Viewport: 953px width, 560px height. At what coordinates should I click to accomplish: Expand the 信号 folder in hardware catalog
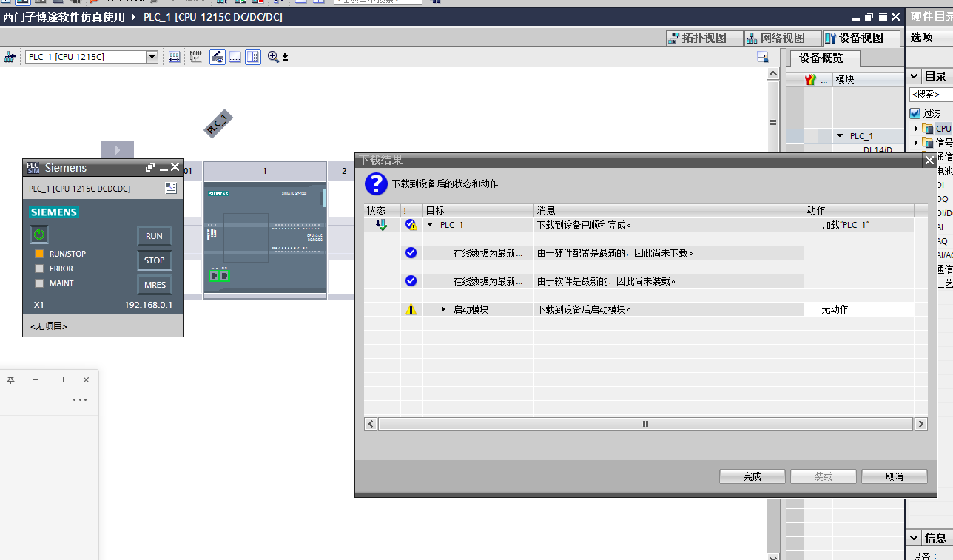click(915, 143)
